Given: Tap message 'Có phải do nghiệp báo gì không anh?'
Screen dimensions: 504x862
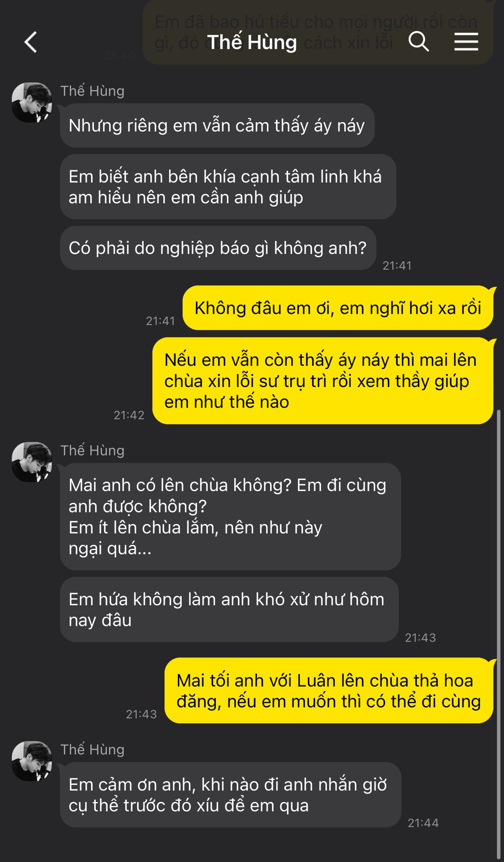Looking at the screenshot, I should [x=218, y=248].
